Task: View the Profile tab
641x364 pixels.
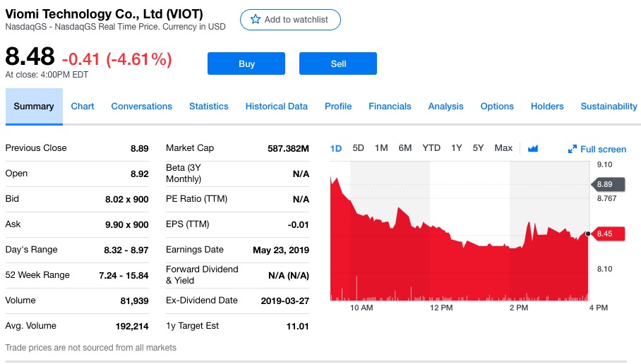Action: coord(338,107)
